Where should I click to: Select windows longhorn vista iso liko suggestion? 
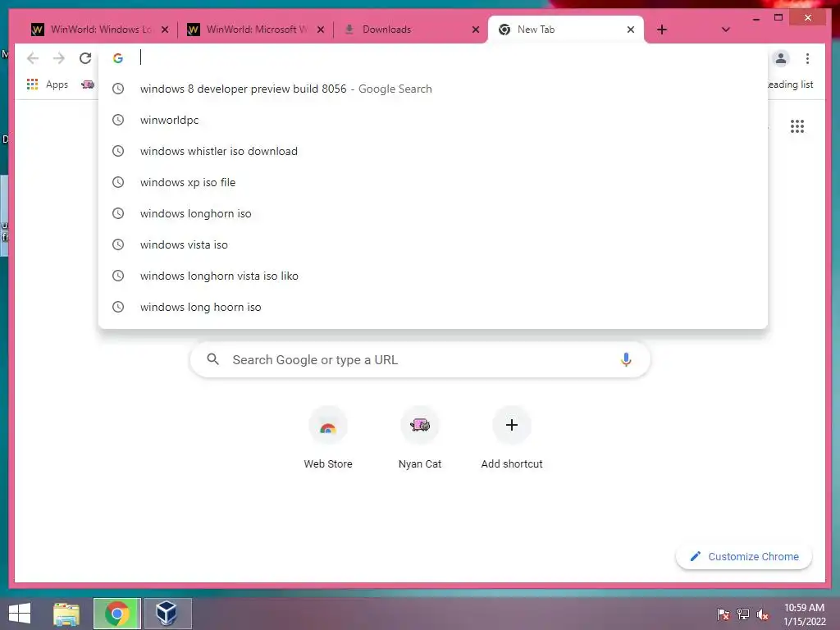[433, 276]
